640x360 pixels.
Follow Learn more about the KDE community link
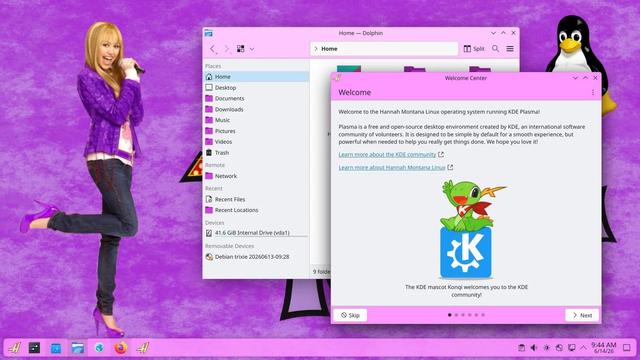pyautogui.click(x=387, y=155)
